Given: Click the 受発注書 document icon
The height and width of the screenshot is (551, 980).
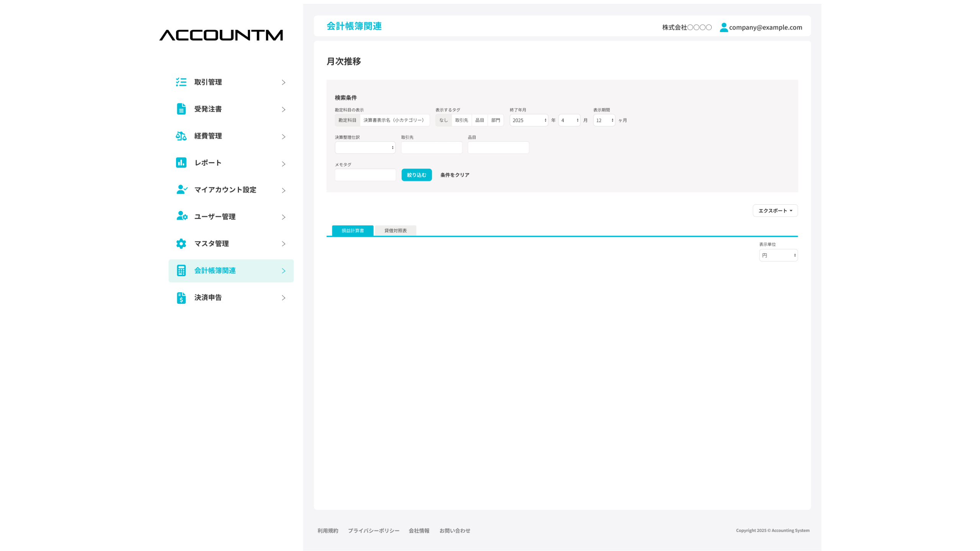Looking at the screenshot, I should click(181, 109).
